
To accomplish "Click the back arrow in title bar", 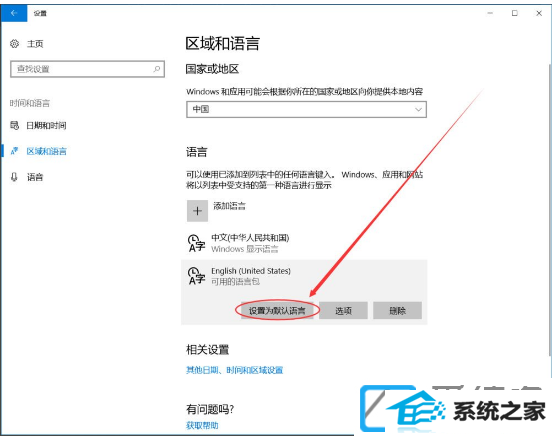I will (14, 13).
